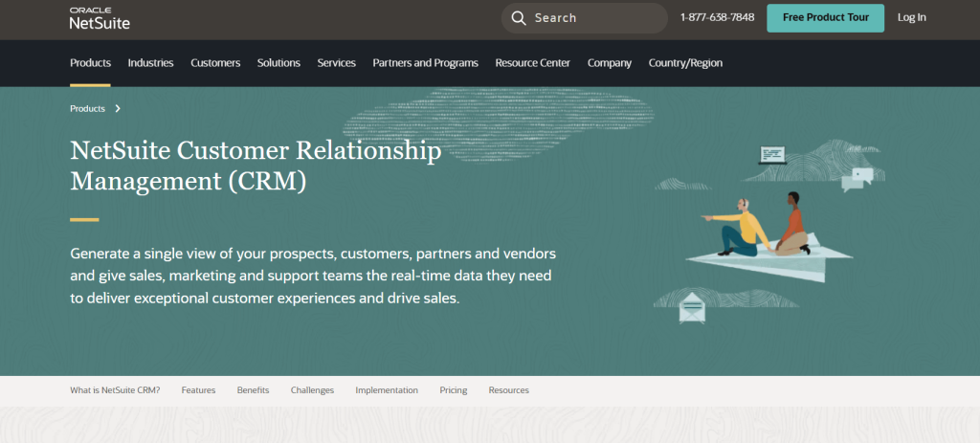This screenshot has width=980, height=443.
Task: Open the Customers menu
Action: (x=215, y=63)
